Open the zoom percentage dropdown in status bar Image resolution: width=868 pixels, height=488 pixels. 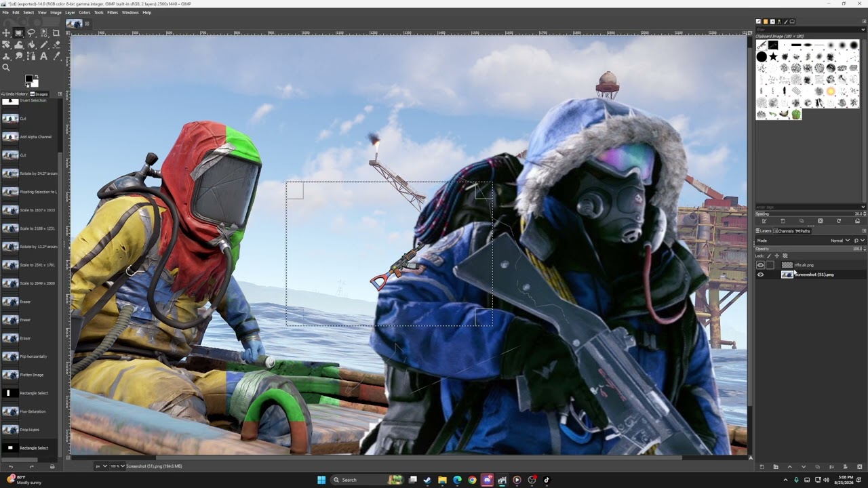(x=116, y=466)
